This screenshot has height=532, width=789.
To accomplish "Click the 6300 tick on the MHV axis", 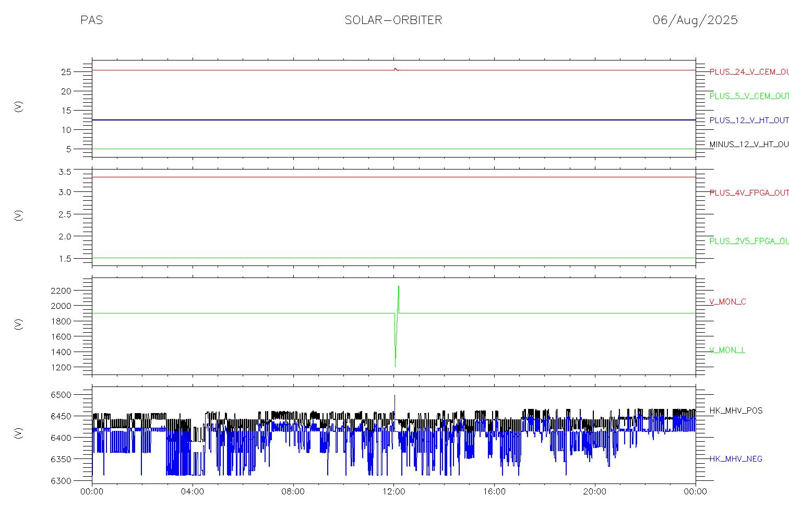I will point(61,481).
